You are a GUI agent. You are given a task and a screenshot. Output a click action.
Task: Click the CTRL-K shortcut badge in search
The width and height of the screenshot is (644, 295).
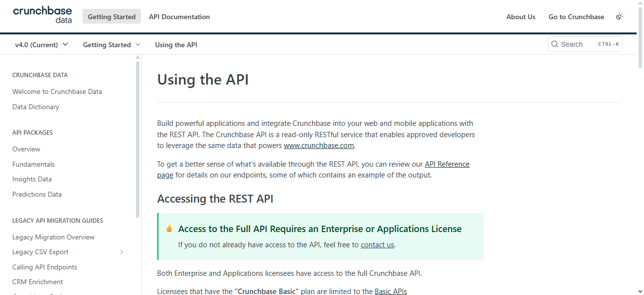[608, 44]
